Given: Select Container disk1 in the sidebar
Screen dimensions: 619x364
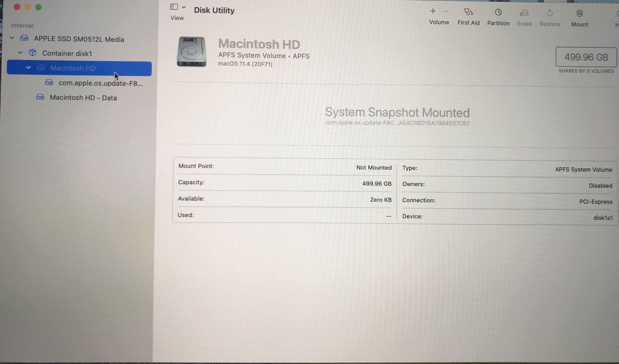Looking at the screenshot, I should coord(67,54).
